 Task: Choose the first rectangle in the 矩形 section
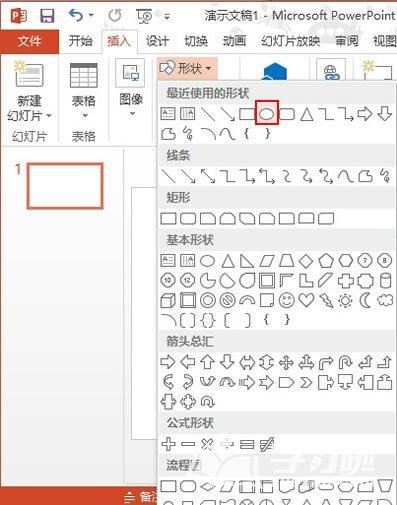(168, 219)
